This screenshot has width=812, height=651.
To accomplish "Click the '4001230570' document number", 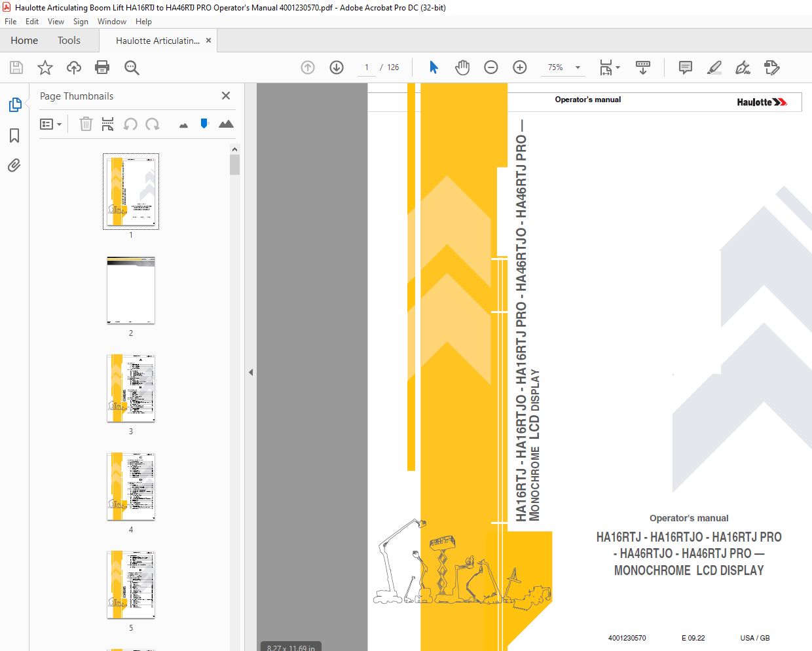I will [627, 638].
